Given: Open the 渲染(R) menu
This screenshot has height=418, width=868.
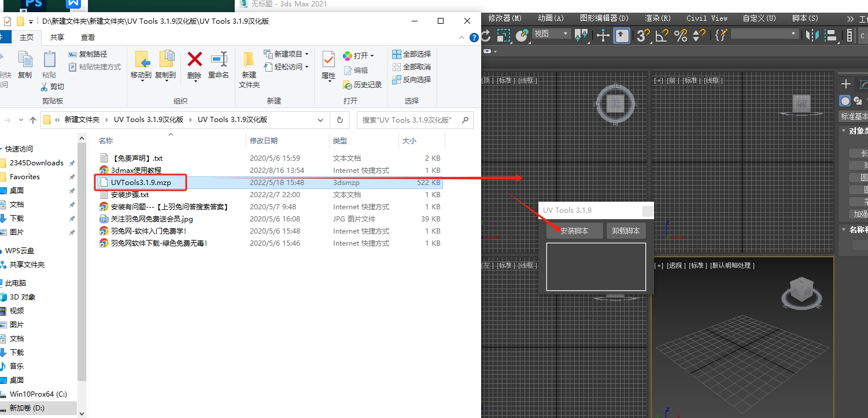Looking at the screenshot, I should tap(658, 19).
